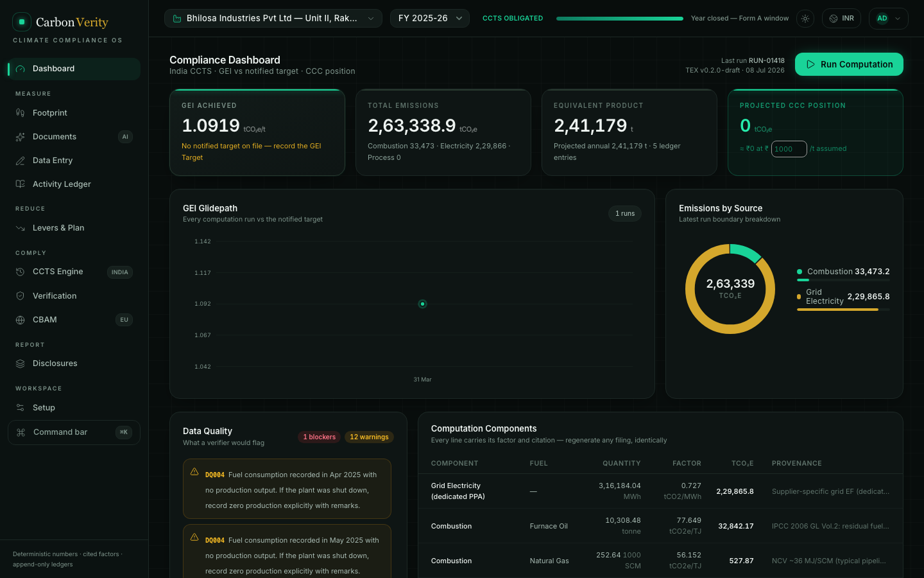Click the Command bar command-key icon
924x578 pixels.
point(21,432)
